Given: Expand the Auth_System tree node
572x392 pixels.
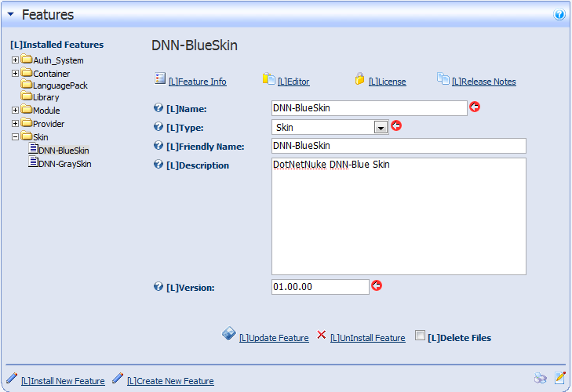Looking at the screenshot, I should coord(15,60).
